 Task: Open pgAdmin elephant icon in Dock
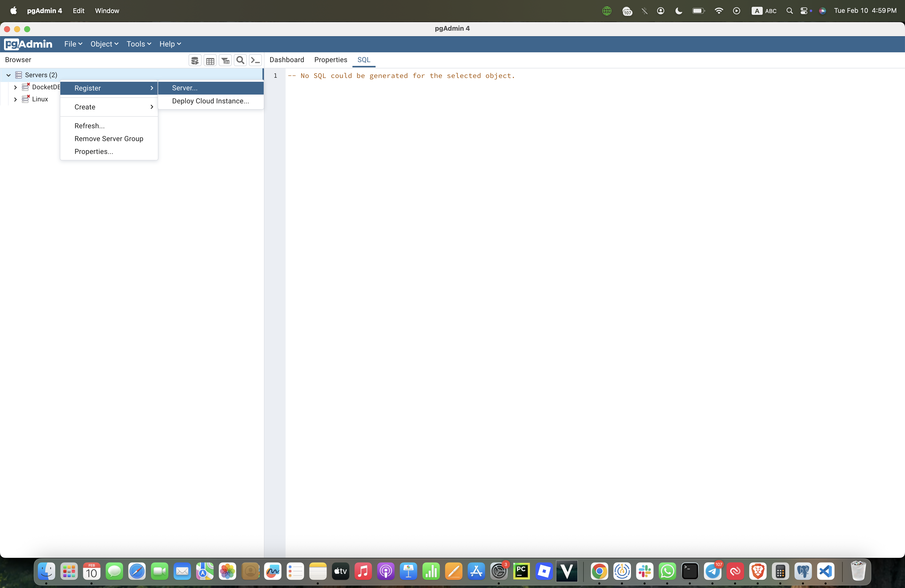pos(803,571)
